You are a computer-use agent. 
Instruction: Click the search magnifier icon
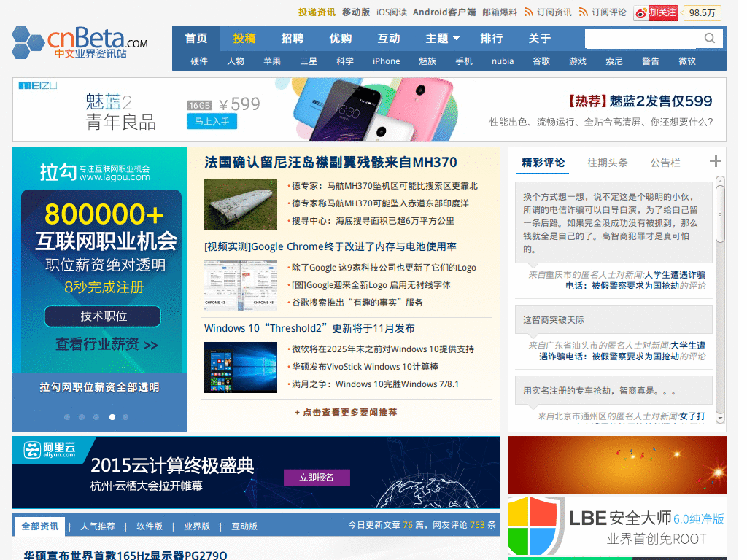[710, 38]
